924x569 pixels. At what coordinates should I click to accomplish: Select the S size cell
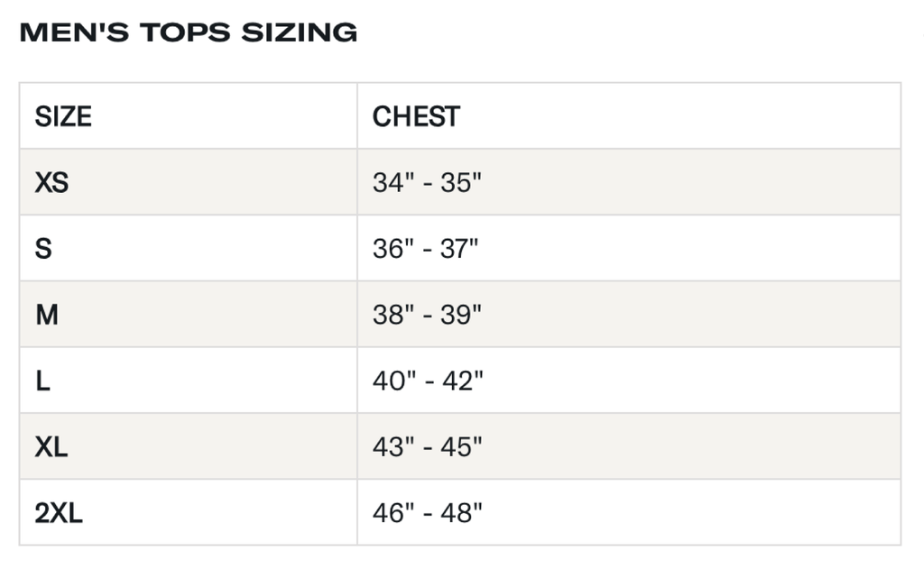43,249
